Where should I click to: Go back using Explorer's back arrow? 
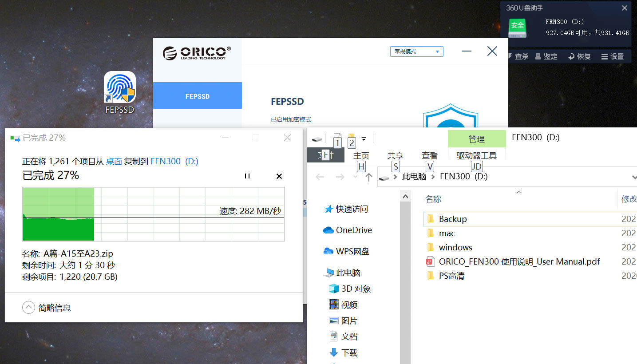320,177
